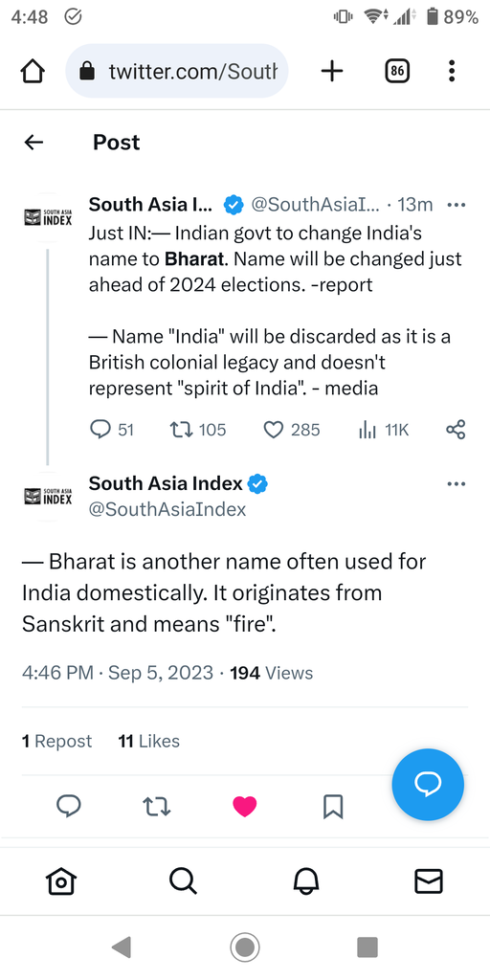Open browser three-dot overflow menu

[452, 72]
